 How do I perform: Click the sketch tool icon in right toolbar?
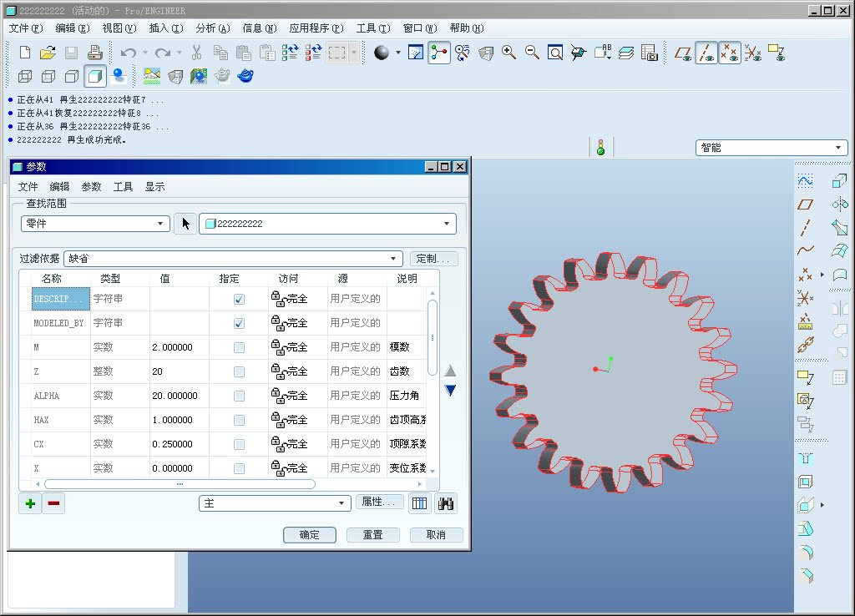coord(806,180)
